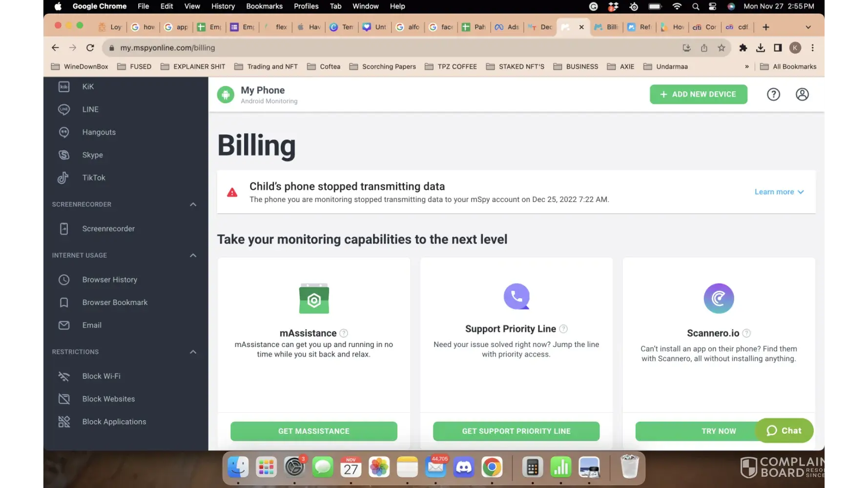Close the current active tab
The height and width of the screenshot is (488, 868).
(x=581, y=27)
